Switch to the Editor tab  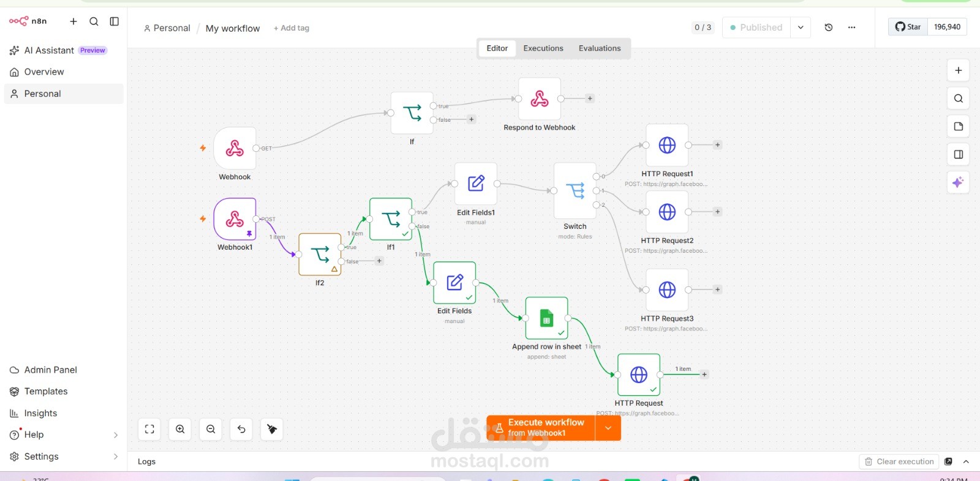coord(497,48)
